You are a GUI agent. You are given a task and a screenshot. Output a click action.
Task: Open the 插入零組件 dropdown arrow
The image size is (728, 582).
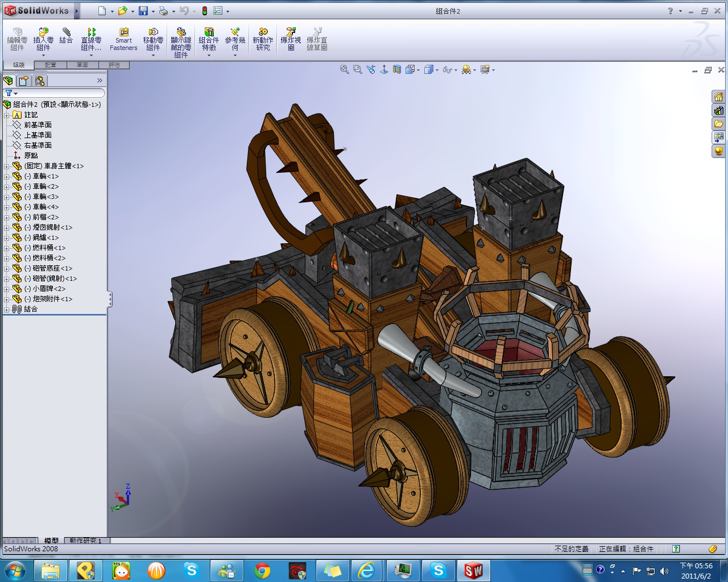point(43,56)
